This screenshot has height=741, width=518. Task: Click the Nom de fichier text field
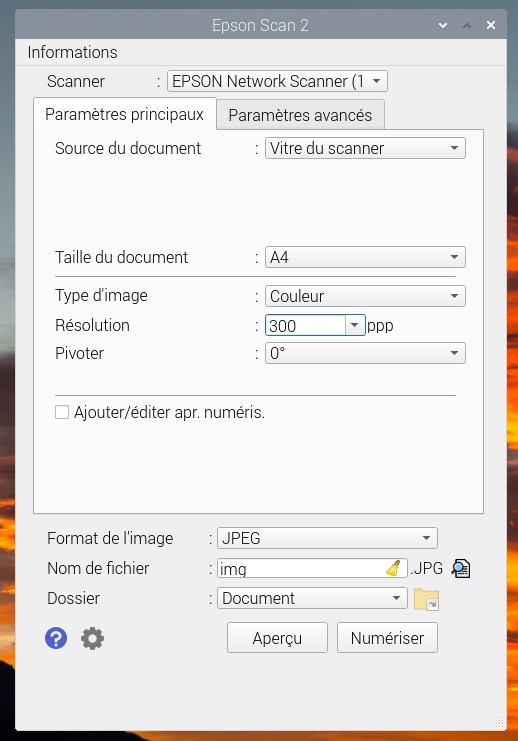tap(312, 568)
